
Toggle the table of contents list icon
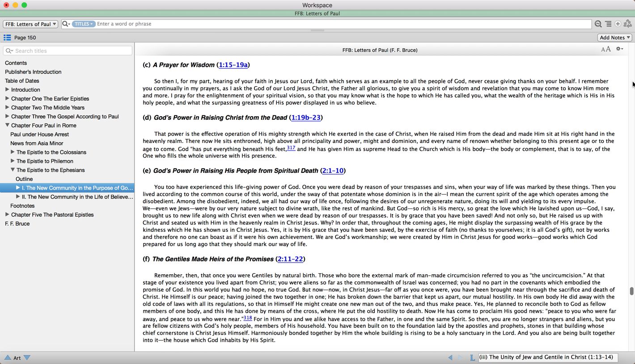click(7, 38)
